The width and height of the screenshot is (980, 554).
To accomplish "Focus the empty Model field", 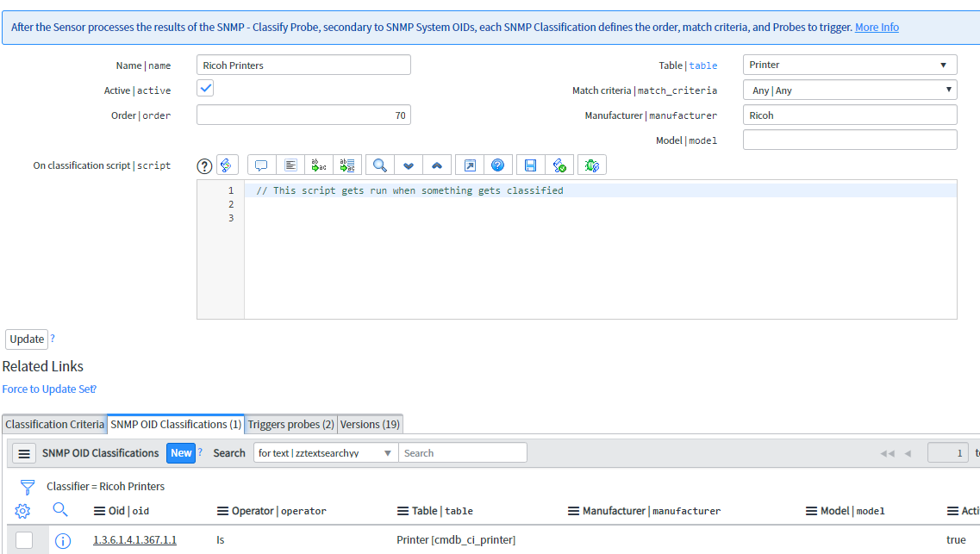I will pyautogui.click(x=850, y=140).
